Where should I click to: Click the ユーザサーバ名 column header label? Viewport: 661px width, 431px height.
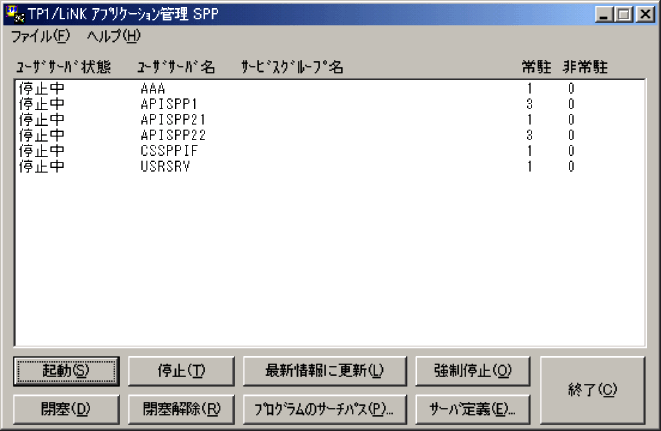tap(176, 67)
